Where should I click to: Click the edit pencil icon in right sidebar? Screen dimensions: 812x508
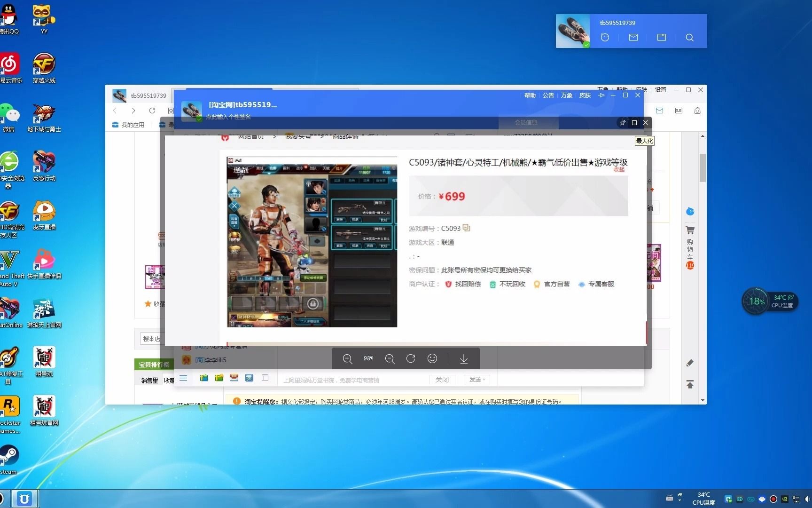point(690,363)
